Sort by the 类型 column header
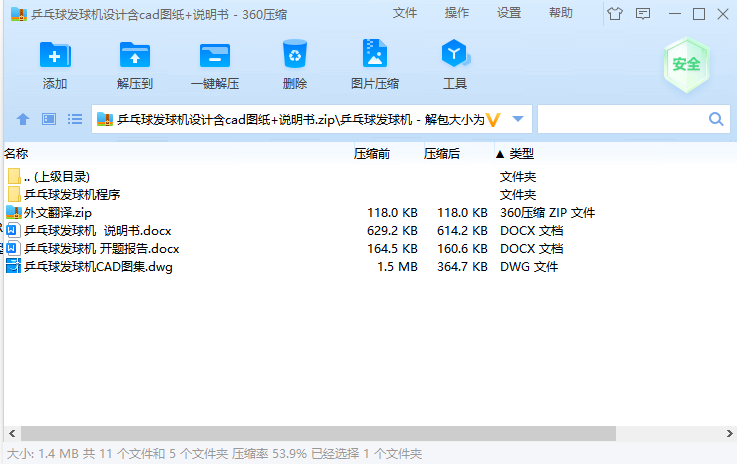The width and height of the screenshot is (737, 464). click(522, 154)
